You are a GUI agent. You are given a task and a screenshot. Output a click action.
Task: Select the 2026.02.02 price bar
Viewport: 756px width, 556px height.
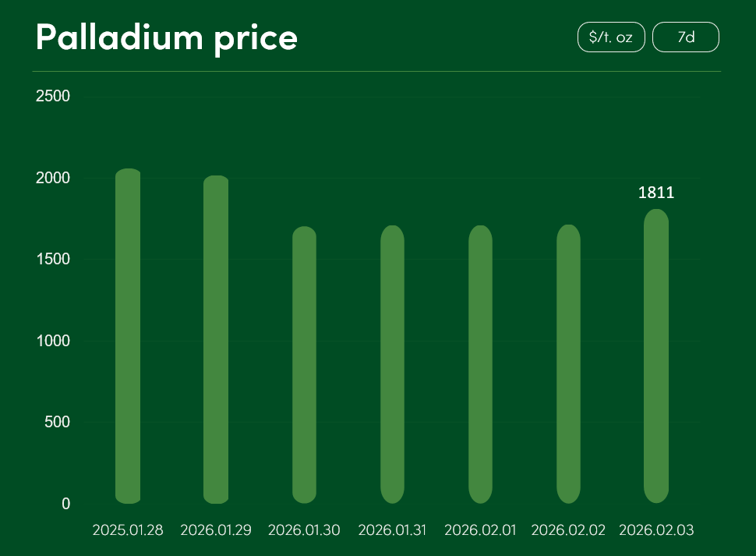[x=568, y=364]
